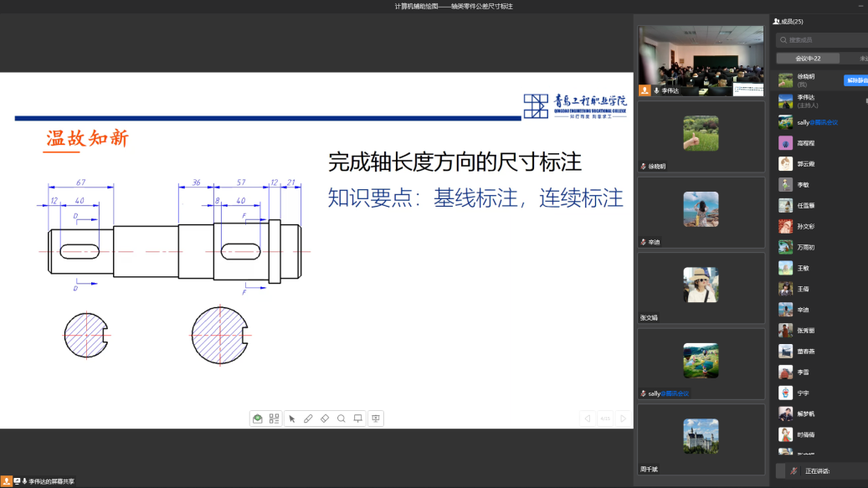Click orange presenter icon in bottom-left status
The image size is (868, 488).
(6, 481)
